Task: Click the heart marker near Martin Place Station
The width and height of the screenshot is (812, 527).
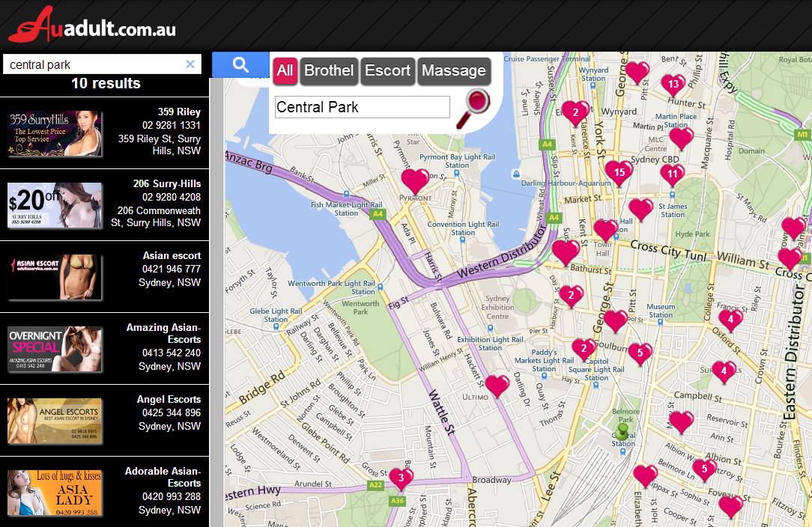Action: [x=681, y=138]
